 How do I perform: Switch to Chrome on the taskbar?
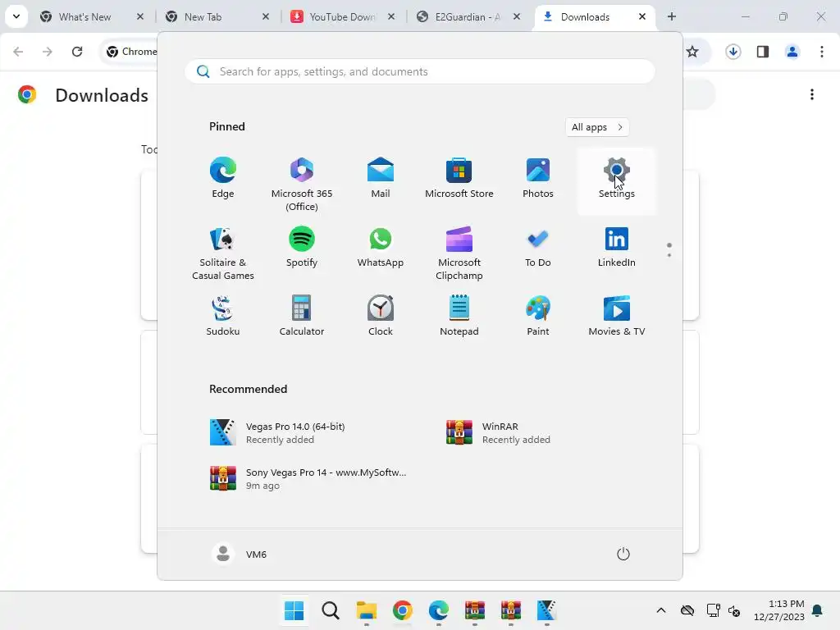(402, 610)
